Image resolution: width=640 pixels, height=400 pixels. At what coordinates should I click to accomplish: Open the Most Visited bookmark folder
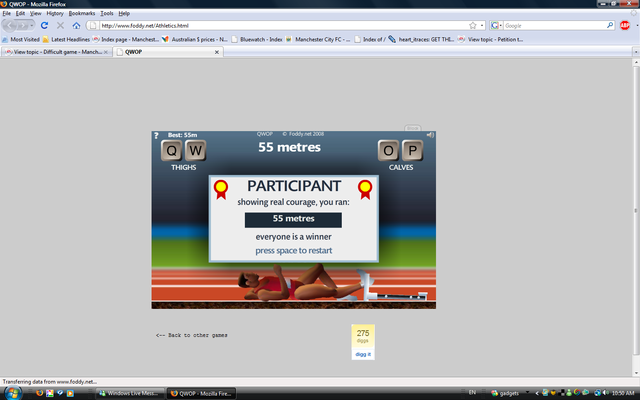tap(21, 40)
